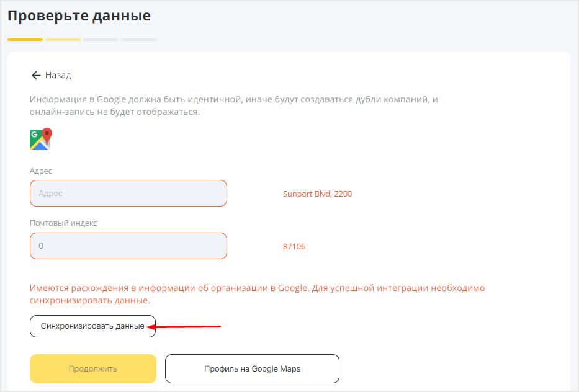
Task: Click the first dark yellow progress step
Action: (x=25, y=40)
